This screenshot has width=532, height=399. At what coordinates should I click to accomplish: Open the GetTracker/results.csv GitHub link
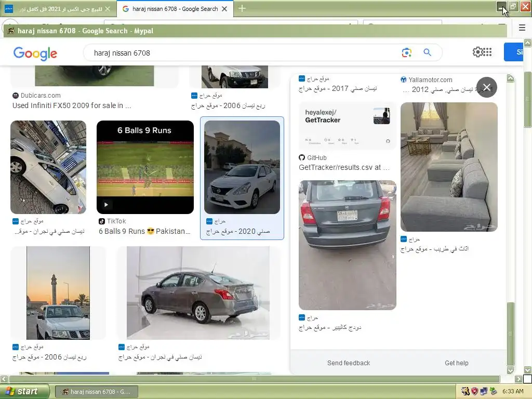(x=344, y=167)
